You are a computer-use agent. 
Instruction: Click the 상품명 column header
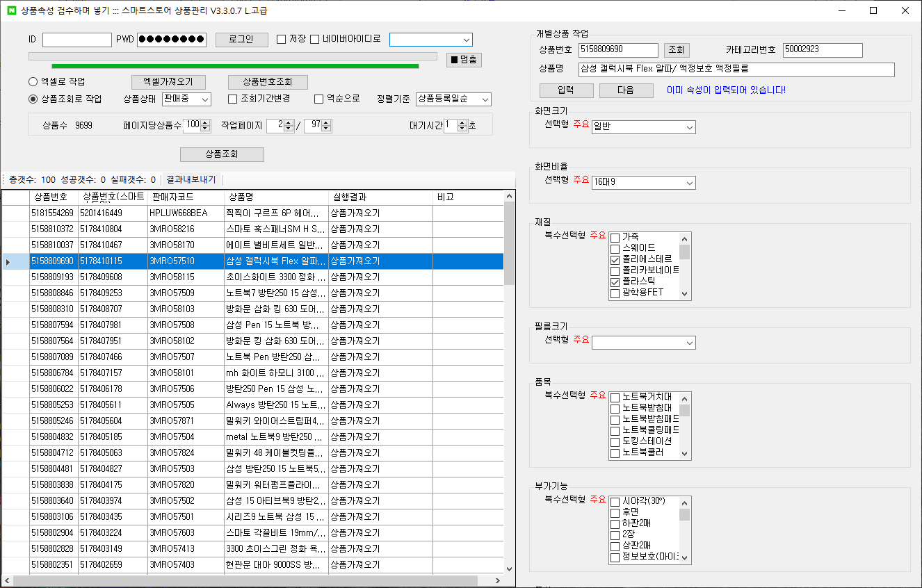[276, 197]
